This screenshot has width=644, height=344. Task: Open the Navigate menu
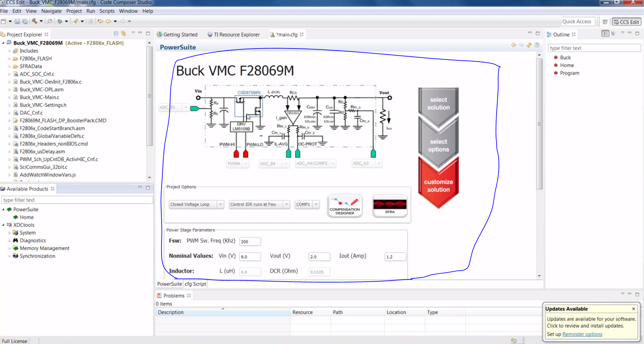[x=51, y=11]
